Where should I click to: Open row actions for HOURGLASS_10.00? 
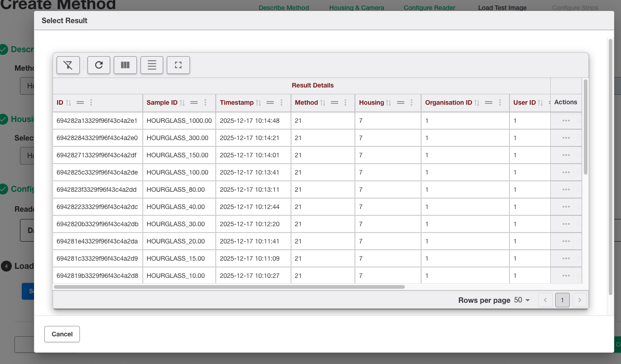566,276
